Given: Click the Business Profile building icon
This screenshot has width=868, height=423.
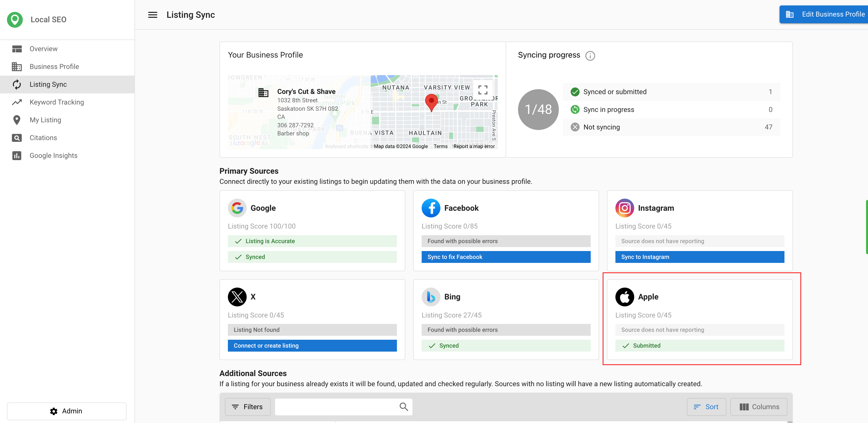Looking at the screenshot, I should coord(17,67).
